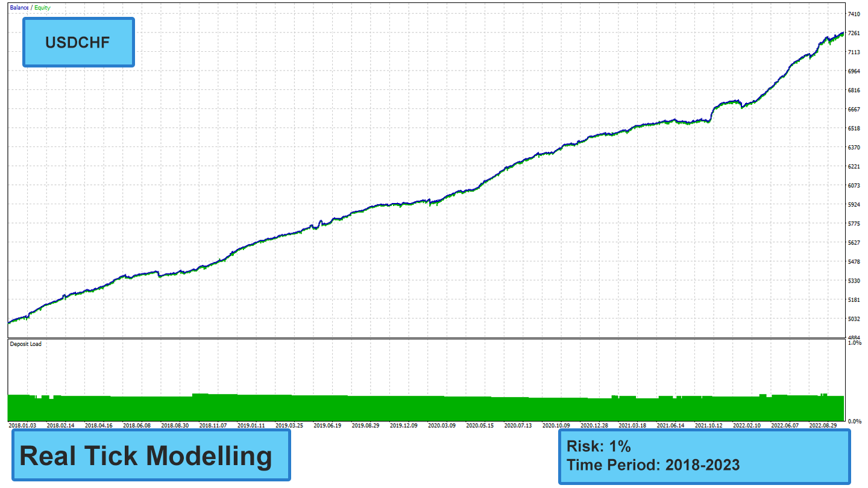This screenshot has height=488, width=868.
Task: Click the 4884 value on the balance axis
Action: pyautogui.click(x=854, y=338)
